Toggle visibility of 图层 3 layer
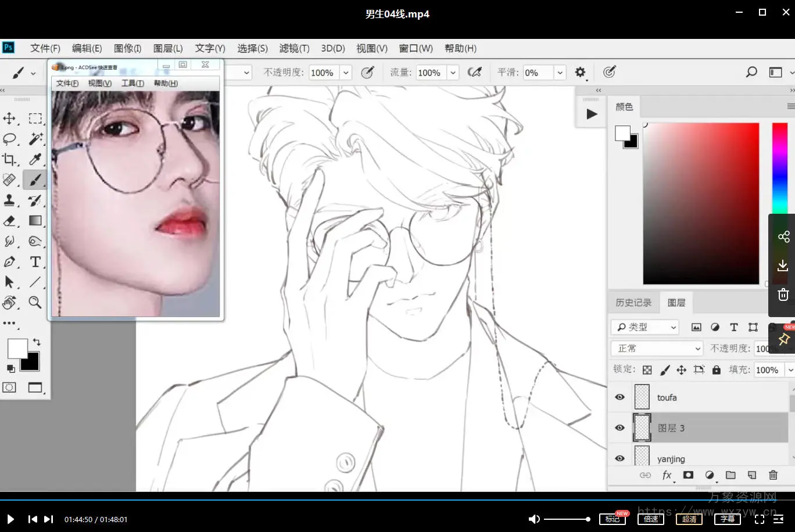Viewport: 795px width, 532px height. tap(619, 428)
